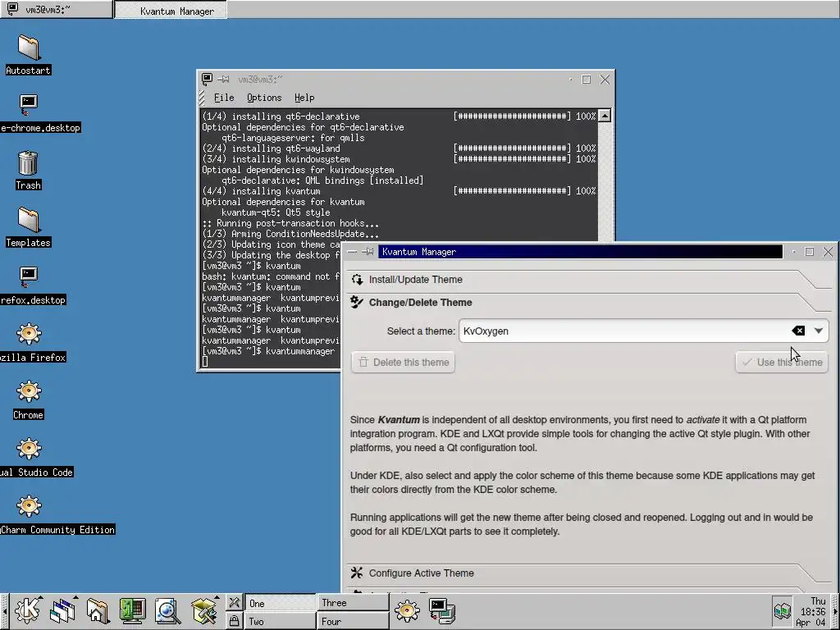Click the package box tools icon in the panel
This screenshot has width=840, height=630.
tap(204, 610)
